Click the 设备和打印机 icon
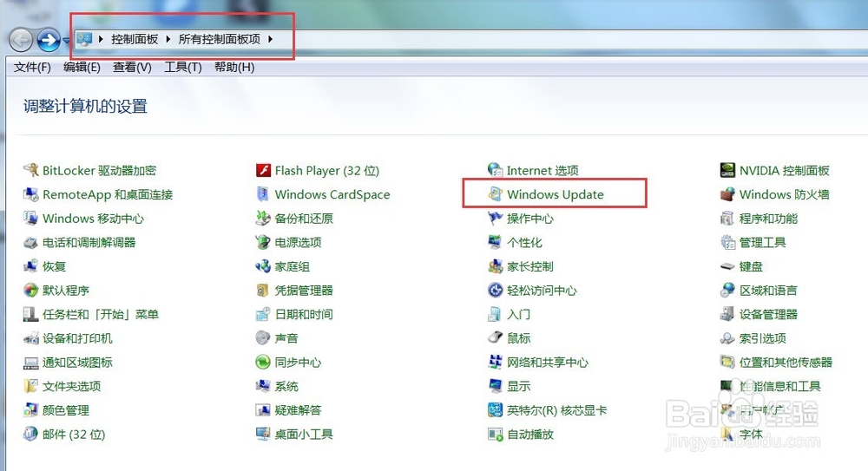Viewport: 868px width, 471px height. 30,338
